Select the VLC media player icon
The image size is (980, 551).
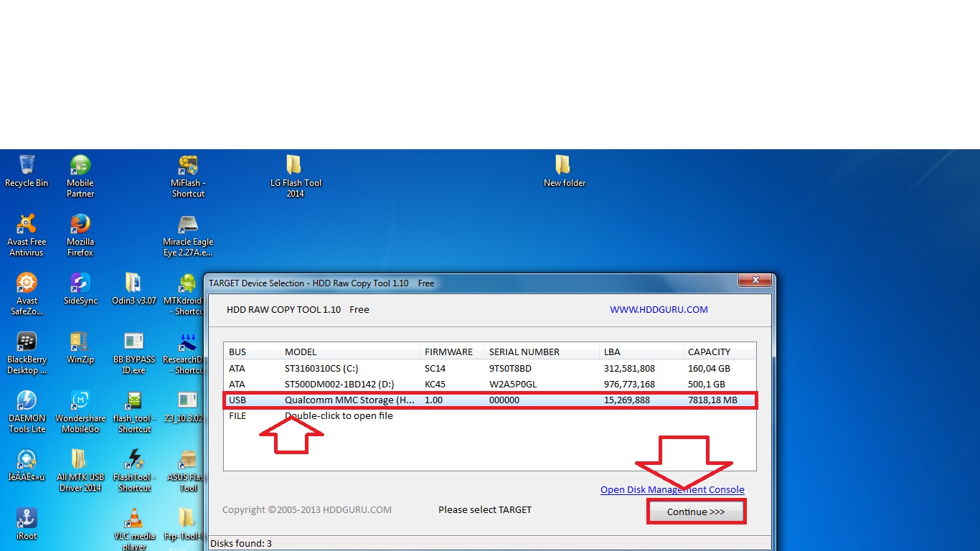point(134,529)
